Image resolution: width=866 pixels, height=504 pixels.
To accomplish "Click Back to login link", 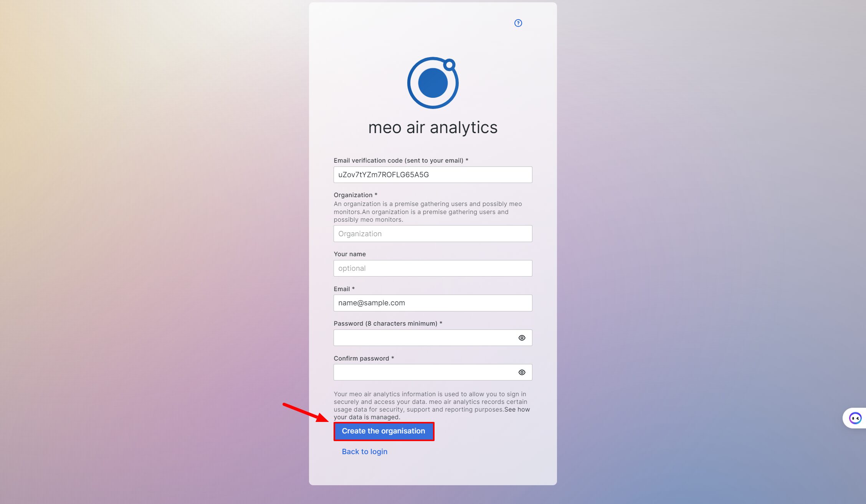I will pos(364,451).
